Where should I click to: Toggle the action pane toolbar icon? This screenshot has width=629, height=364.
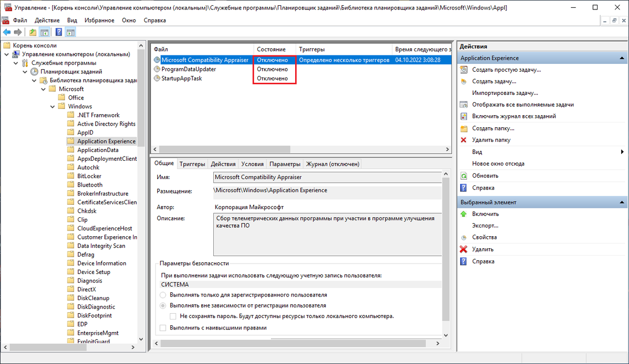coord(70,32)
